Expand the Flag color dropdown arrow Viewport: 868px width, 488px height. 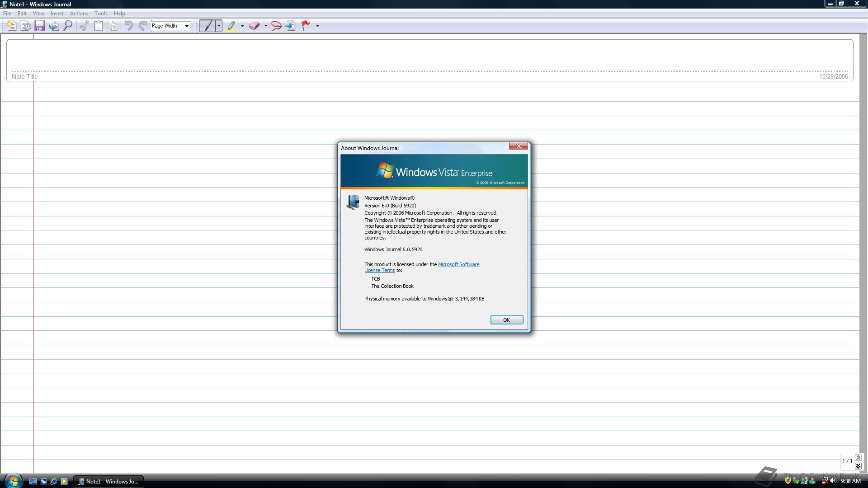click(317, 26)
